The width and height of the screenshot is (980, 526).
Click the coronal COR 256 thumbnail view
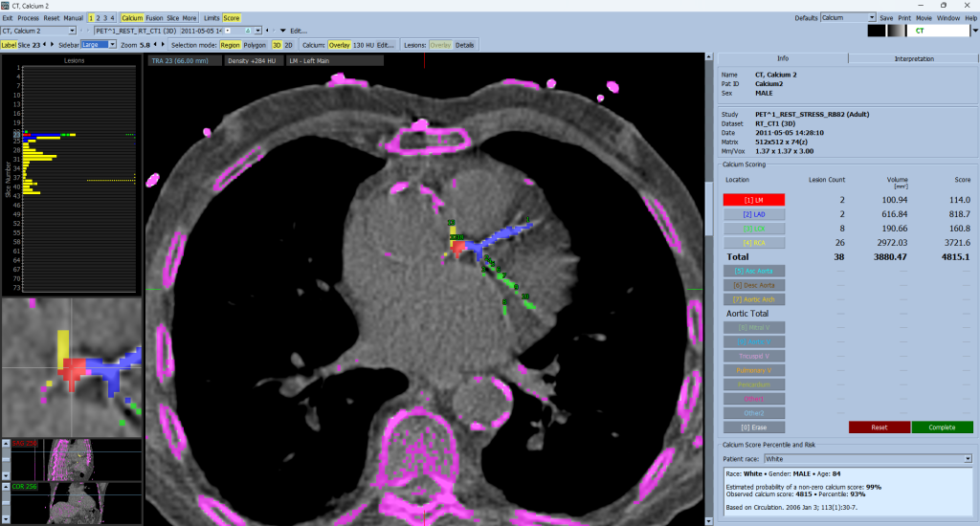click(x=76, y=503)
